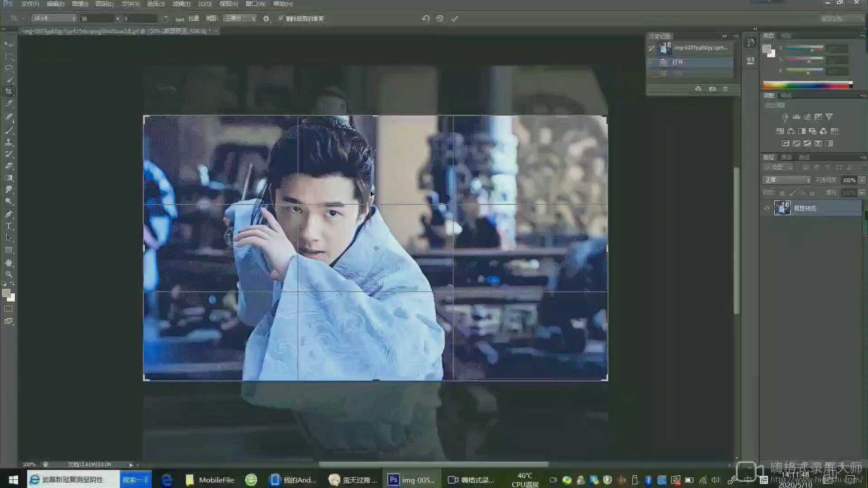The height and width of the screenshot is (488, 868).
Task: Delete current history state with trash icon
Action: (x=725, y=89)
